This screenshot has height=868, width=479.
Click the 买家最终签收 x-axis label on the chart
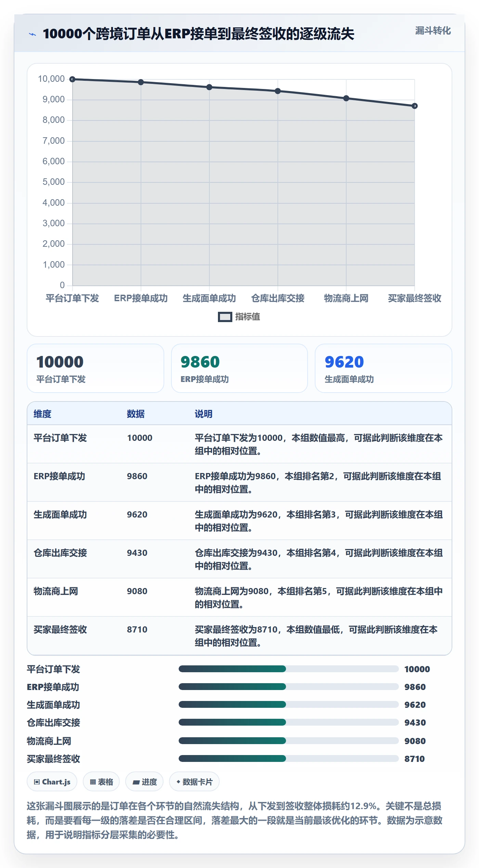(415, 298)
